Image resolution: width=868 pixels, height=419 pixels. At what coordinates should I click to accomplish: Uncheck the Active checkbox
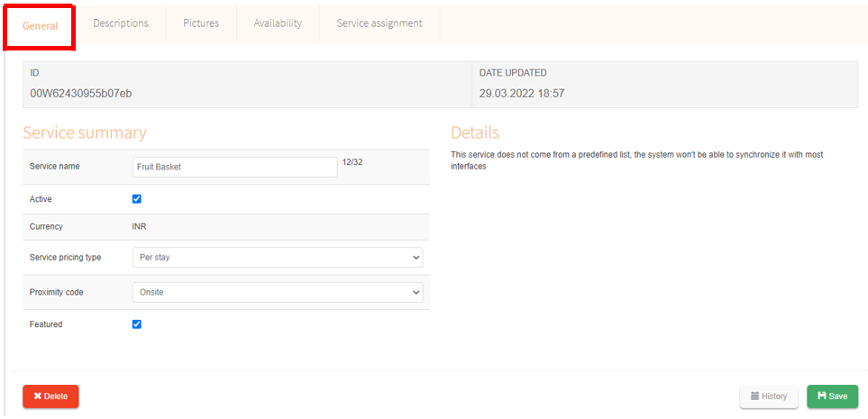(137, 199)
